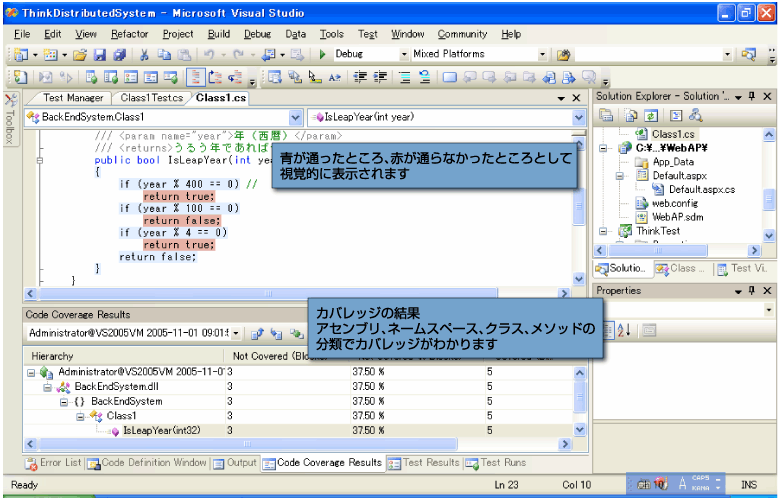780x500 pixels.
Task: Click the export coverage results icon
Action: 257,333
